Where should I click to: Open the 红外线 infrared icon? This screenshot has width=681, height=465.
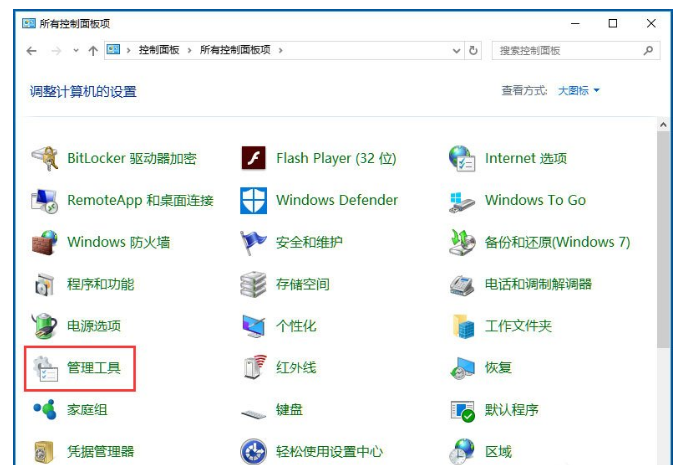click(255, 367)
